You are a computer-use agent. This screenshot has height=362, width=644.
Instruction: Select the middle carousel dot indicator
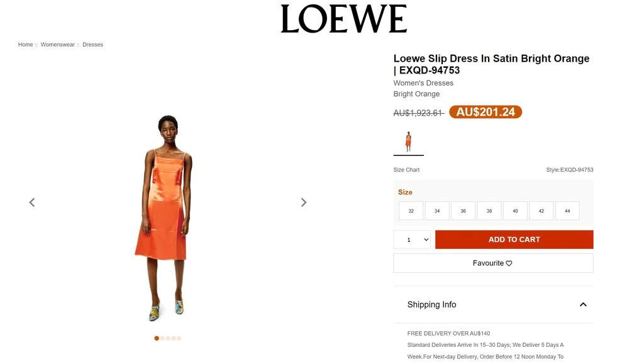click(x=167, y=338)
